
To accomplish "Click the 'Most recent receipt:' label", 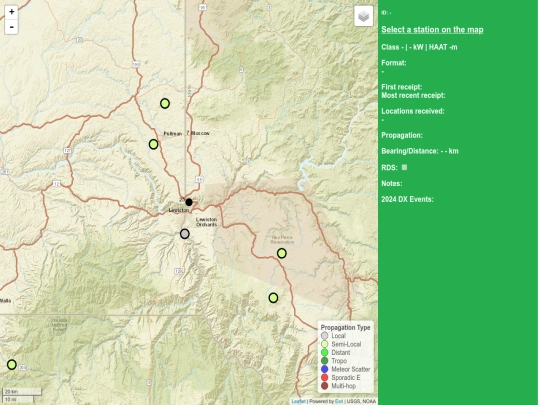I will point(413,95).
